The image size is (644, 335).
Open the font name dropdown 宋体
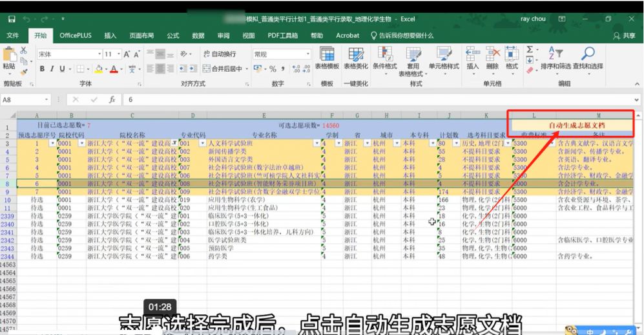99,54
